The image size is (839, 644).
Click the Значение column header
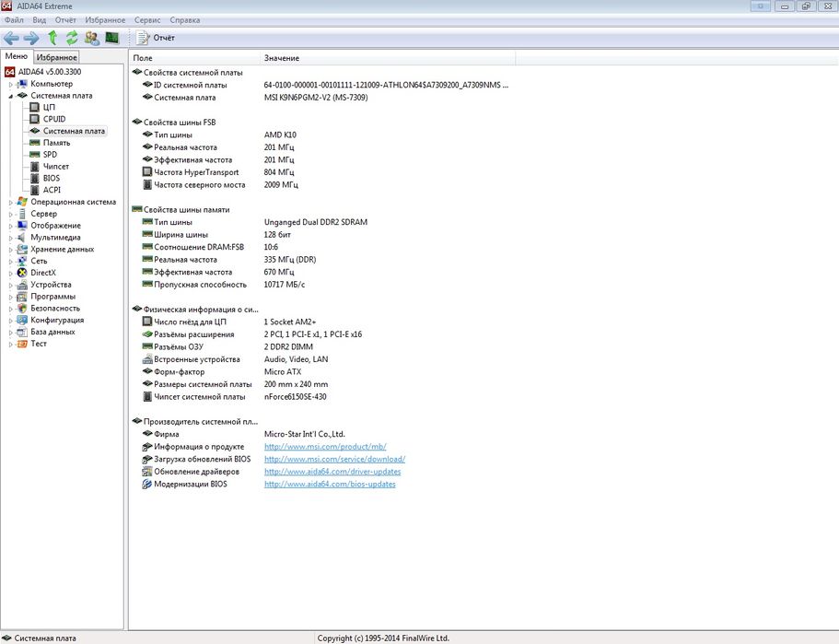[388, 58]
